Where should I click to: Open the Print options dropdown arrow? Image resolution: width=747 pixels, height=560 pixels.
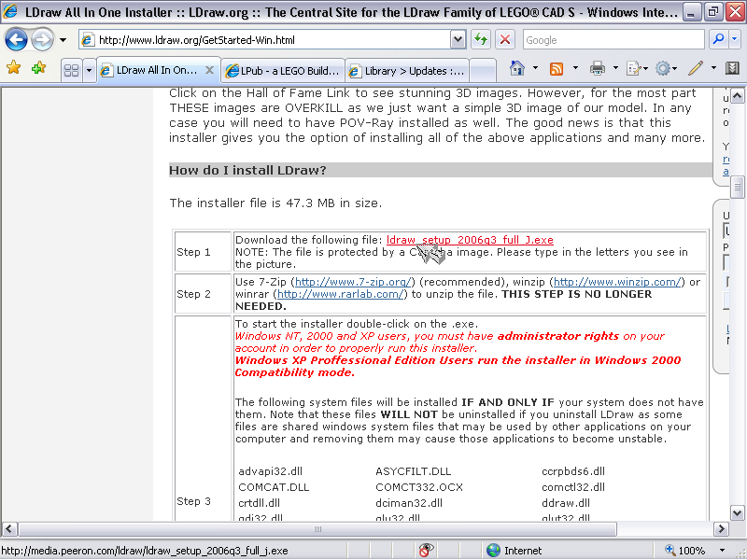tap(615, 68)
